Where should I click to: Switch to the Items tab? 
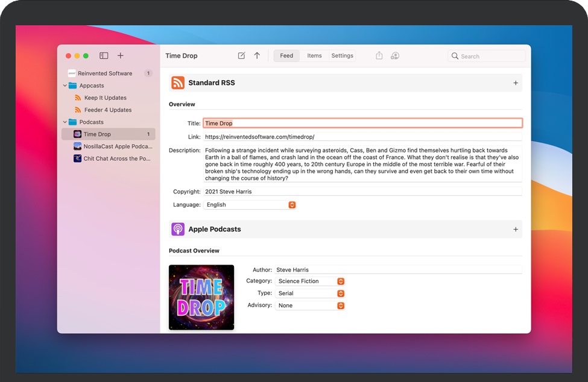click(314, 55)
